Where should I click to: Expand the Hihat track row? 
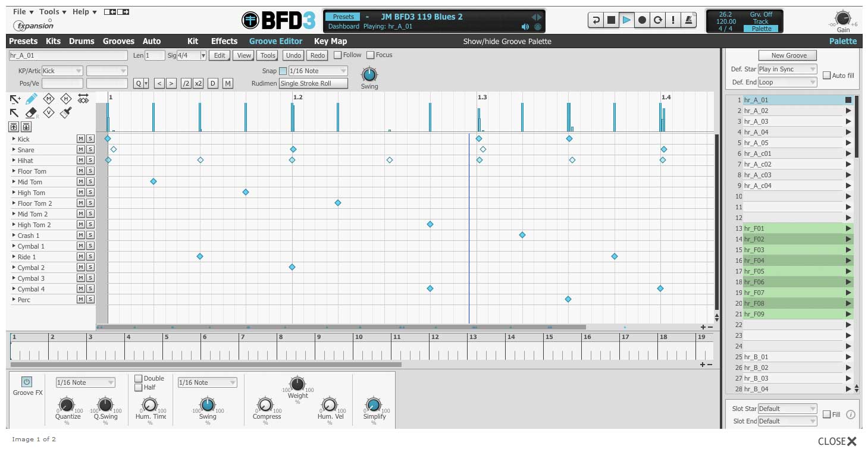pyautogui.click(x=14, y=161)
